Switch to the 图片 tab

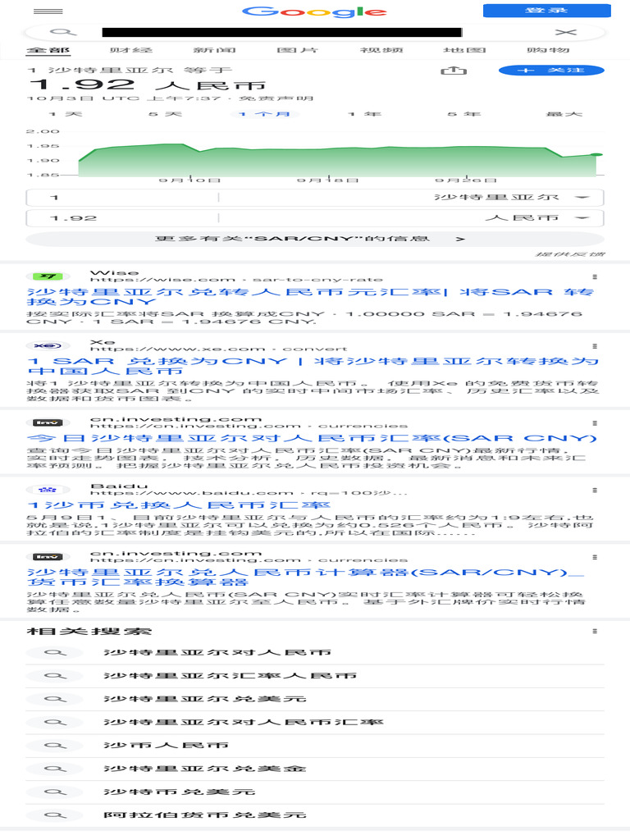[297, 50]
